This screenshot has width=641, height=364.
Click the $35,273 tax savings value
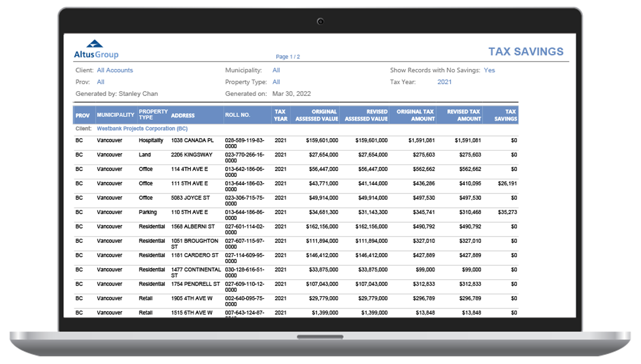click(507, 212)
